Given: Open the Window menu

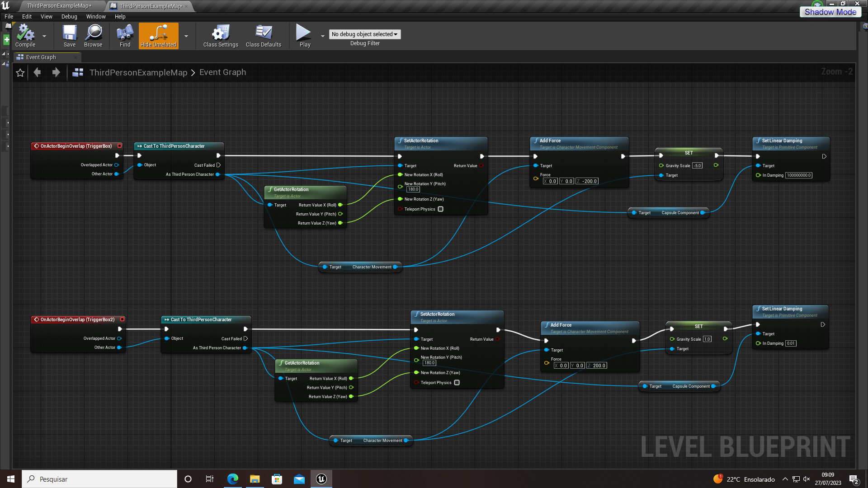Looking at the screenshot, I should (x=96, y=17).
